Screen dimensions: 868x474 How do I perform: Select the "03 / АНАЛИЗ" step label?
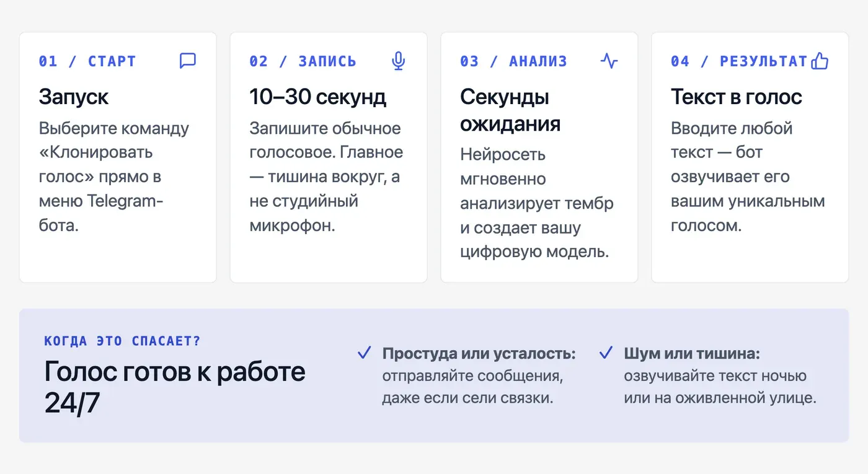tap(513, 61)
